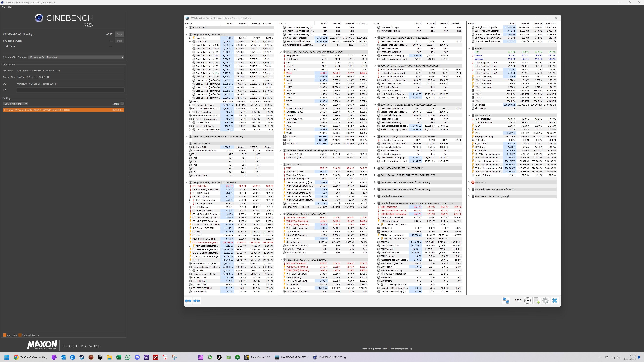Open HWiNFO remote center network icon

point(506,301)
